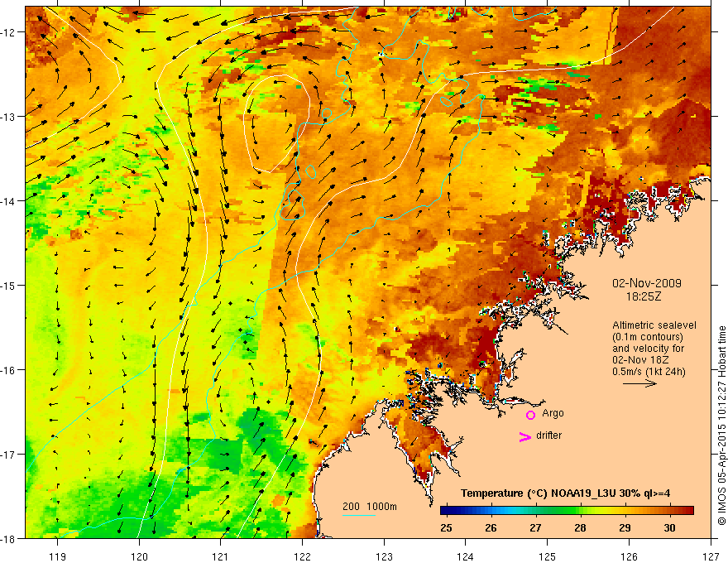The image size is (728, 563).
Task: Click the '200 1000m' bathymetry label
Action: pos(370,507)
